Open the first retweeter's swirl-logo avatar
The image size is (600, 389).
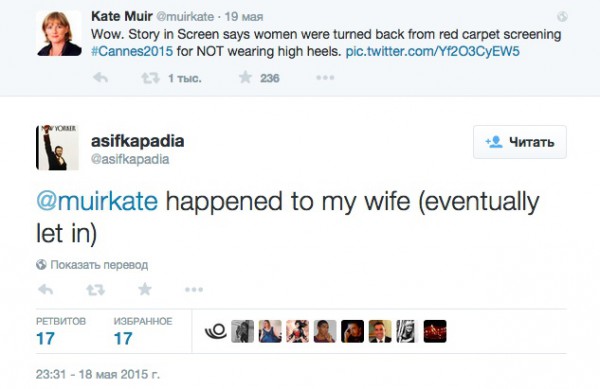(x=215, y=331)
